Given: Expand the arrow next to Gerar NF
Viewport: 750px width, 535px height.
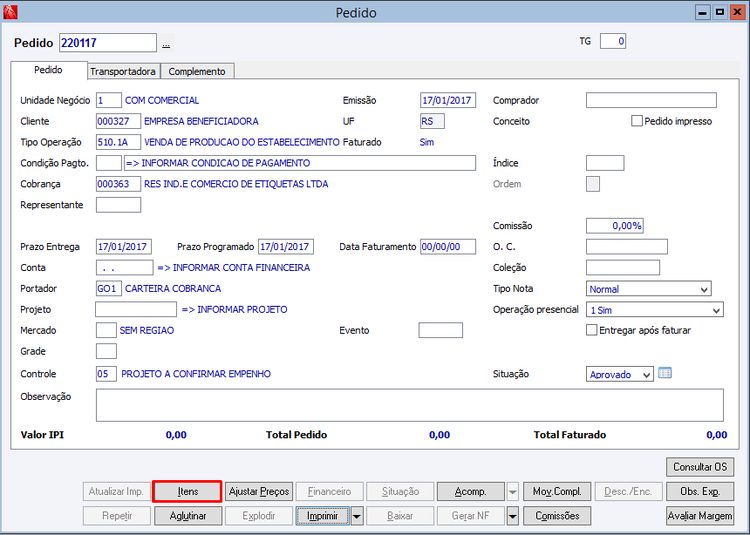Looking at the screenshot, I should click(512, 516).
